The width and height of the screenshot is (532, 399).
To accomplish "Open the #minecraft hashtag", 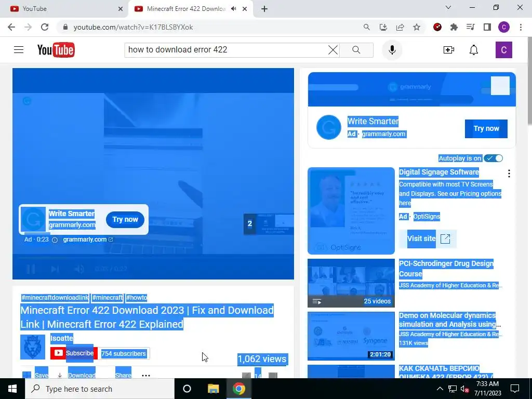I will [x=107, y=298].
